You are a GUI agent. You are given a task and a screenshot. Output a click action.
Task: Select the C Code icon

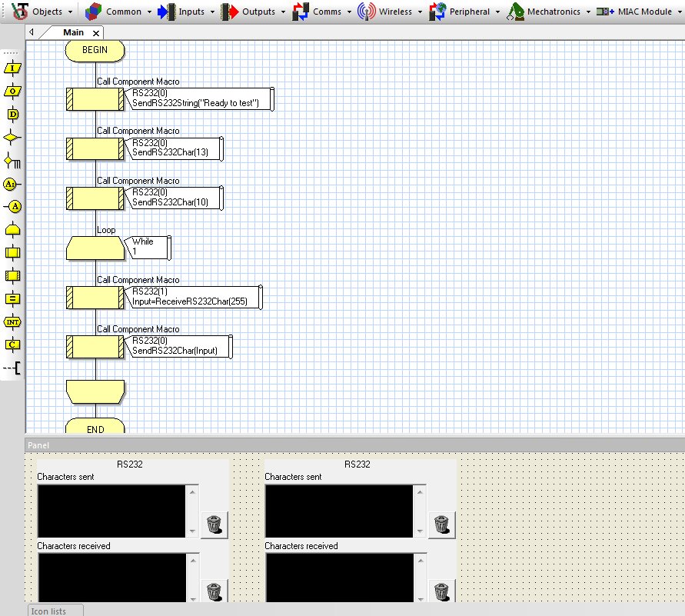pyautogui.click(x=12, y=345)
